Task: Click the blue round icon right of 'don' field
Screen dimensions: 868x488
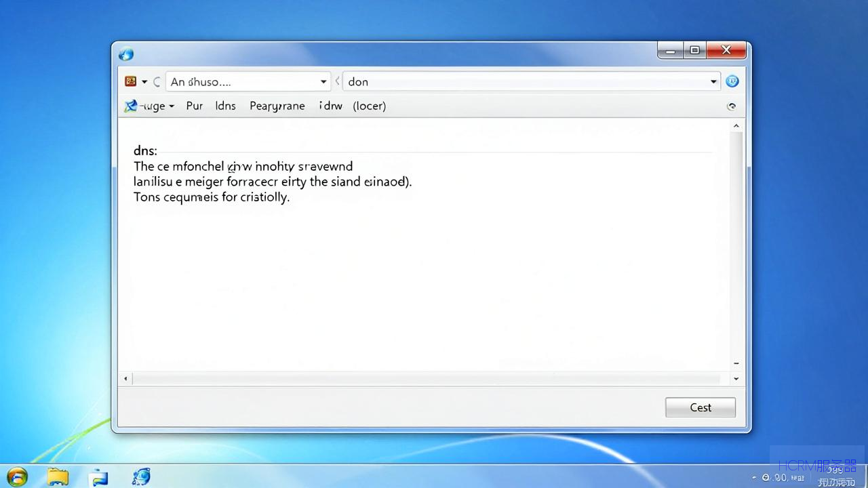Action: coord(732,81)
